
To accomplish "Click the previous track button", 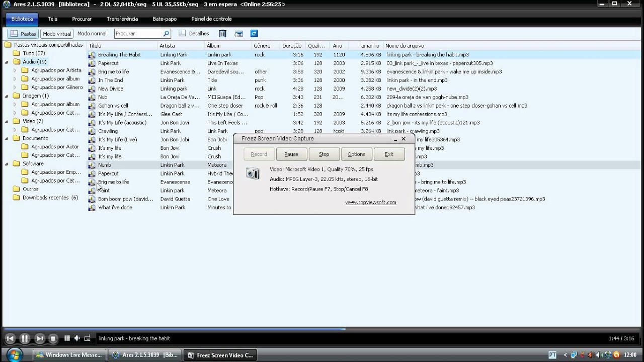I will click(x=10, y=339).
